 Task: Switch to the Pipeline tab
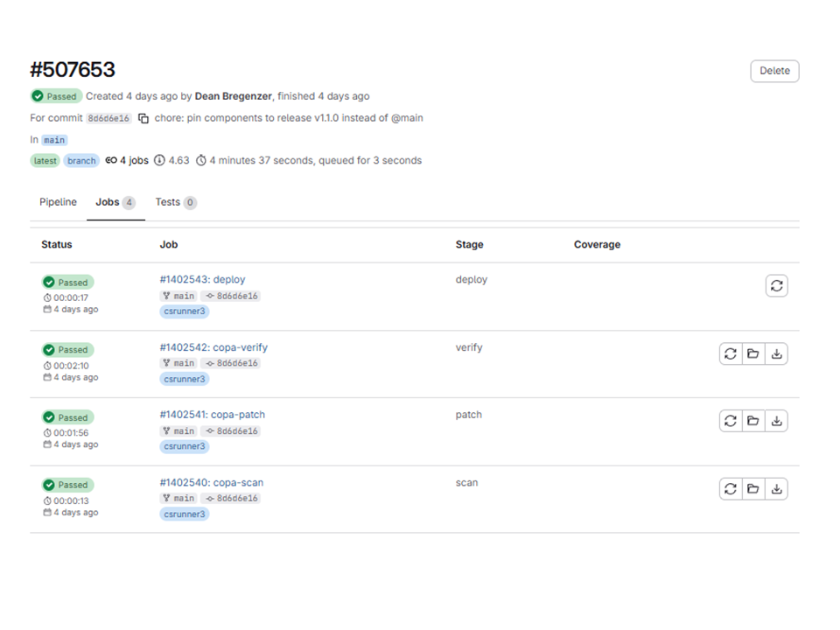tap(58, 202)
